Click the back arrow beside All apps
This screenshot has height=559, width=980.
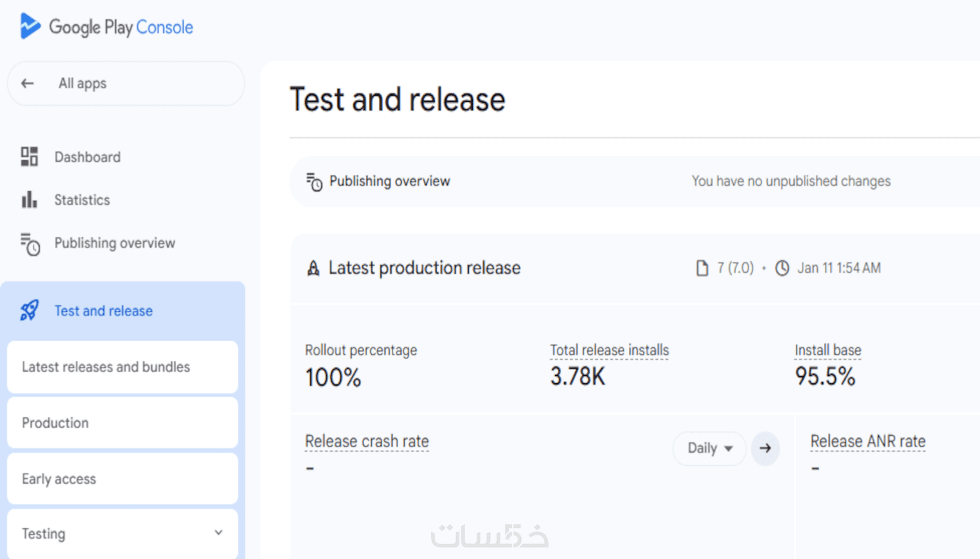tap(27, 84)
